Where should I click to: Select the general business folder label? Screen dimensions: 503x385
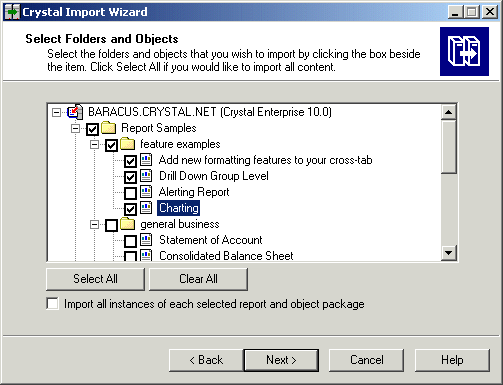[x=180, y=224]
